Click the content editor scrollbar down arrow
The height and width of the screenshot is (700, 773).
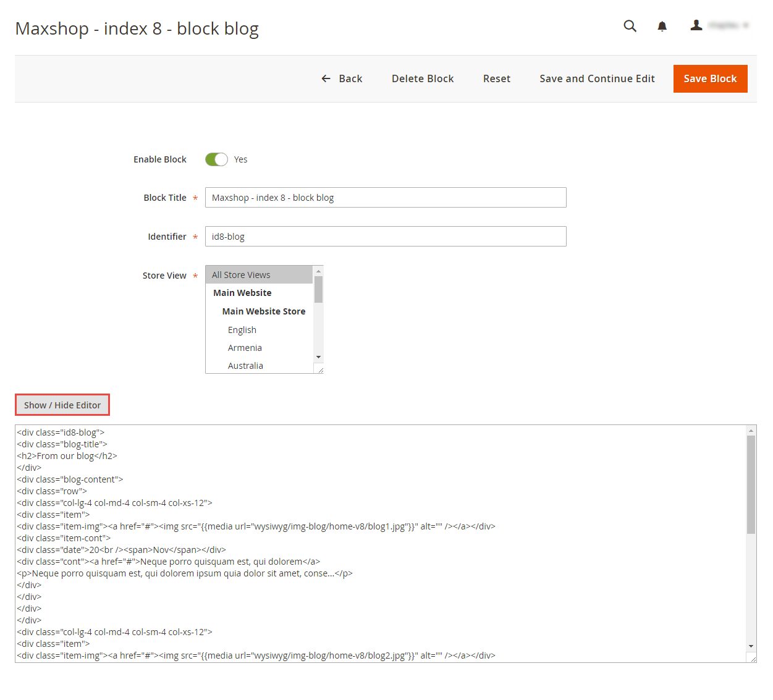(751, 646)
